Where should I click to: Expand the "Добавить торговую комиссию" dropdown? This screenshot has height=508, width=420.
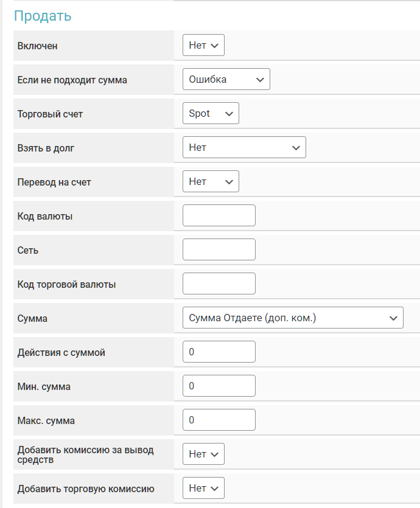click(x=203, y=489)
